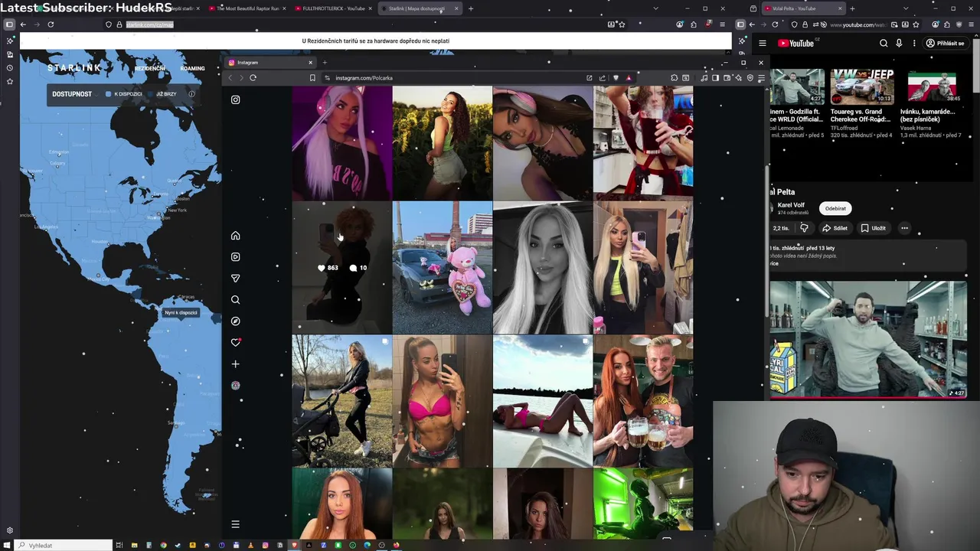The width and height of the screenshot is (980, 551).
Task: Toggle K dispozici map legend
Action: [x=124, y=94]
